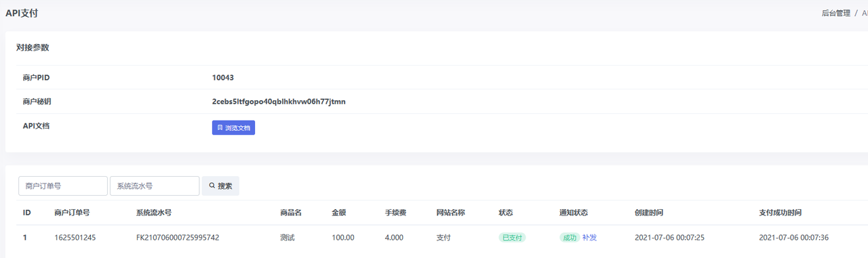Click the 支付成功时间 column header
Screen dimensions: 868x258
point(781,213)
